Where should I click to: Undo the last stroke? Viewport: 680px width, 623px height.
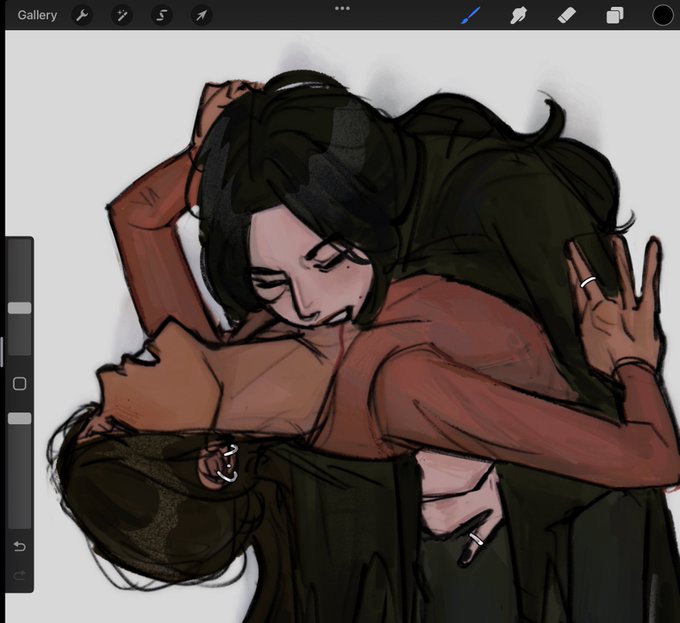tap(20, 546)
